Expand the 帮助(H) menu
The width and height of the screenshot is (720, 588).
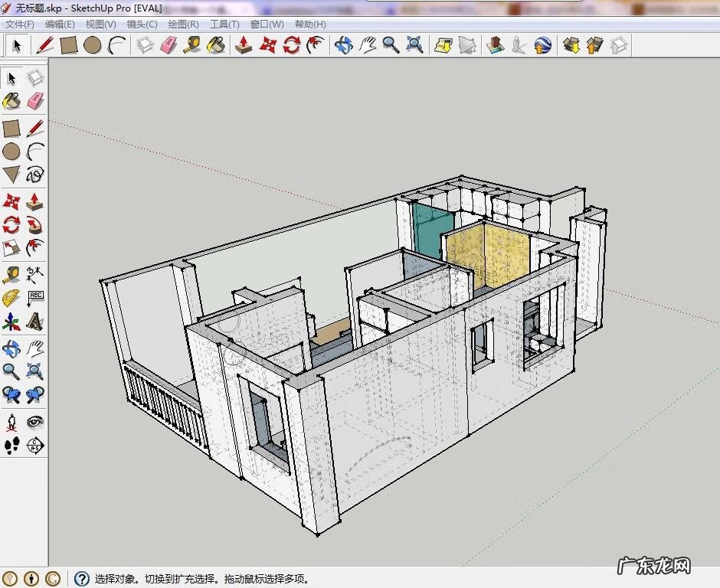(310, 24)
